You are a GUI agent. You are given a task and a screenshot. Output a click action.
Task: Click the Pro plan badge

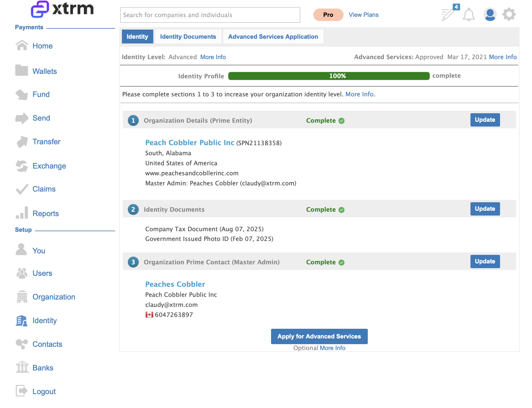(328, 15)
